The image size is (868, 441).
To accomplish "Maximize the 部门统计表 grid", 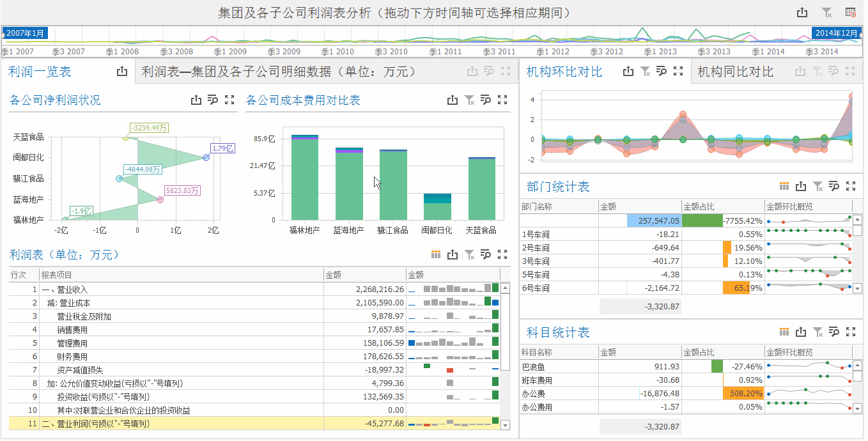I will pyautogui.click(x=851, y=187).
